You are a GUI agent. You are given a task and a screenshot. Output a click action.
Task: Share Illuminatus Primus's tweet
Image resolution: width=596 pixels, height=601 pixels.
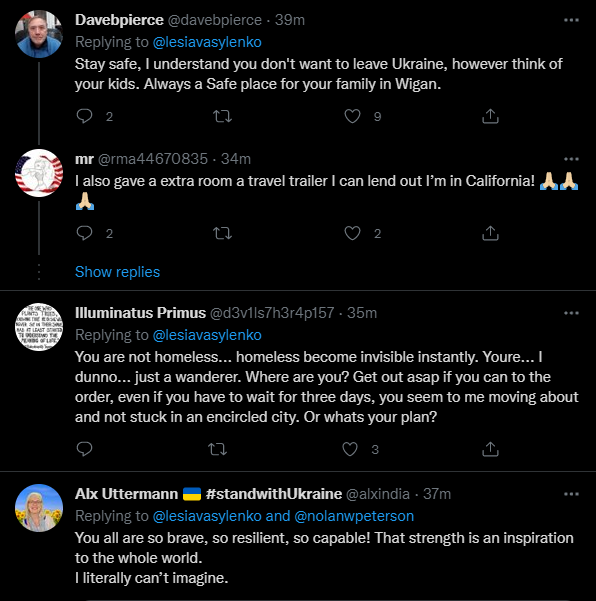pyautogui.click(x=490, y=449)
